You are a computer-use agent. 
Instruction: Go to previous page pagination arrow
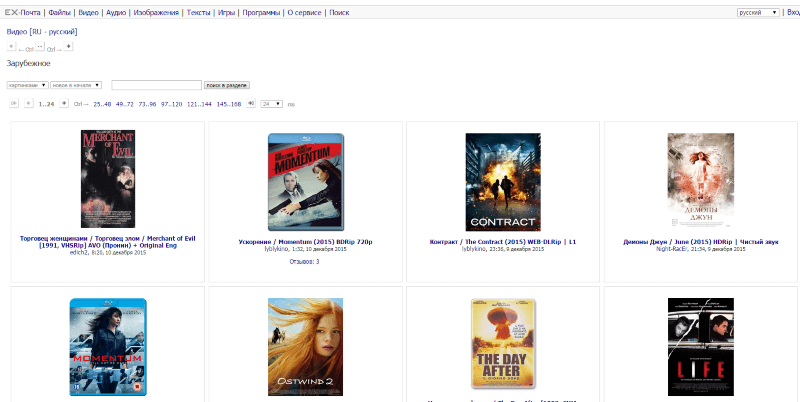coord(29,104)
